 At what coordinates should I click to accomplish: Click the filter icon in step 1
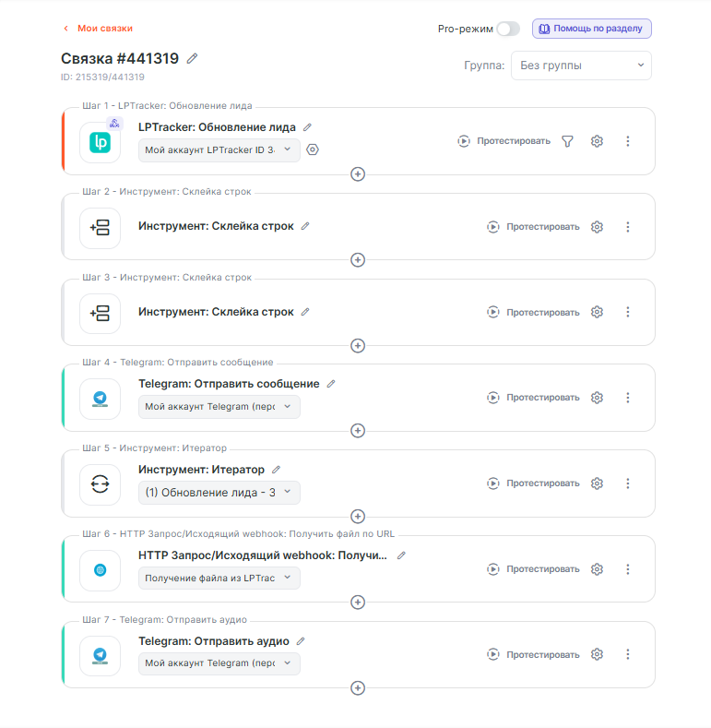pyautogui.click(x=568, y=141)
